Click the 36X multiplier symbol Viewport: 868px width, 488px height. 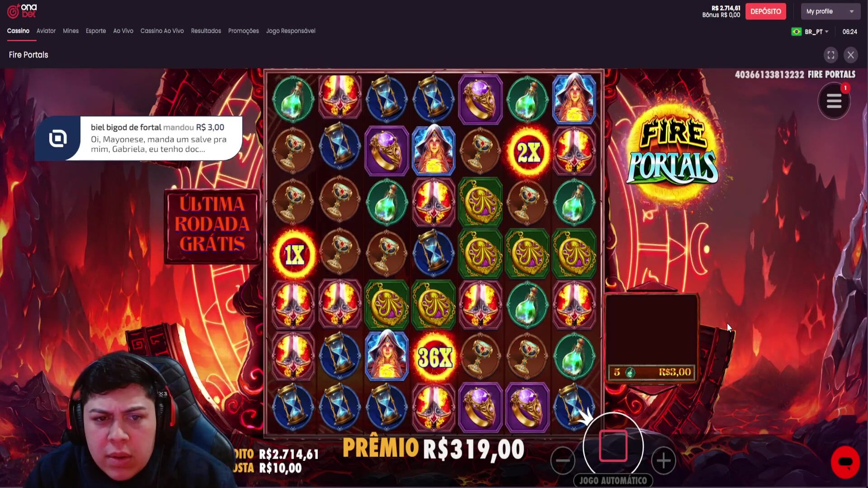click(x=434, y=357)
